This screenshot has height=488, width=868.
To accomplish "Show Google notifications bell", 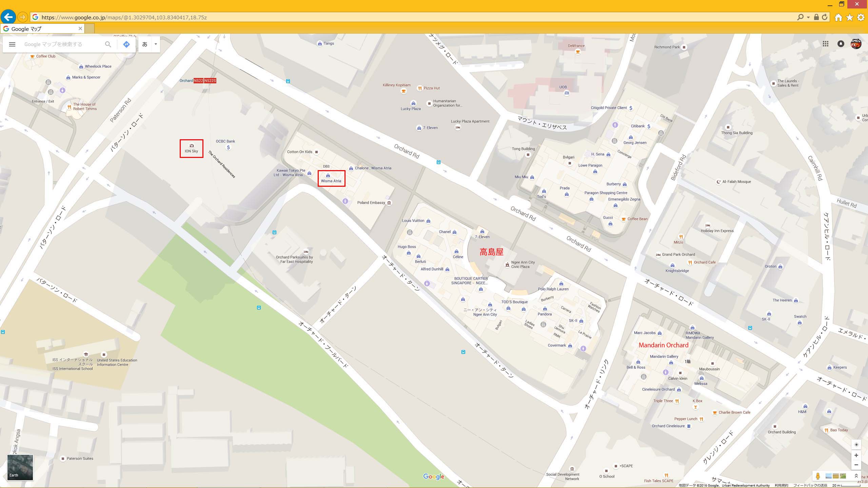I will 841,44.
